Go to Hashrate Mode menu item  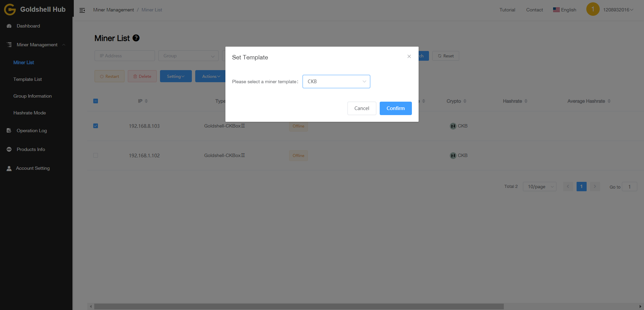click(30, 113)
